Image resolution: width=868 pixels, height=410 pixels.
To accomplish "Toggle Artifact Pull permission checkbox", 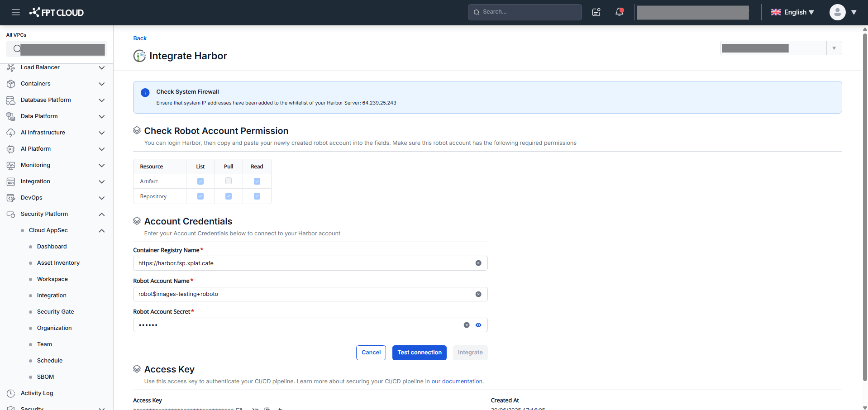I will [229, 181].
